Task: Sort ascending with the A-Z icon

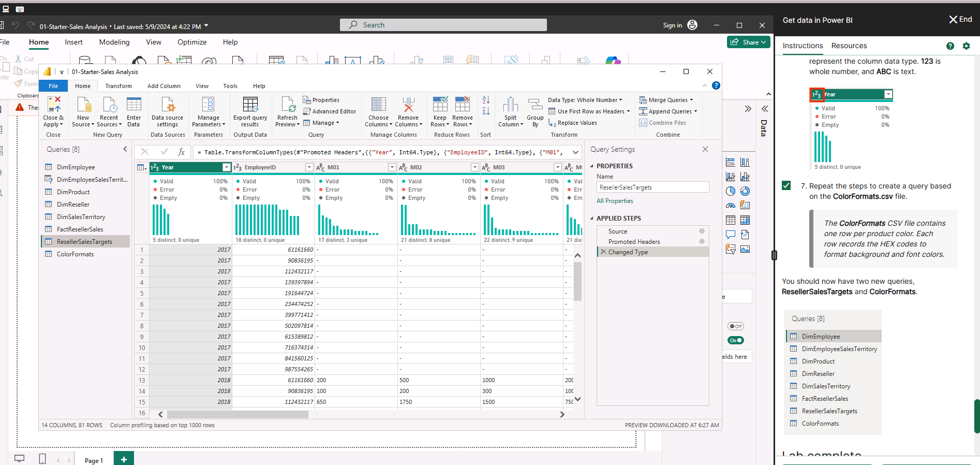Action: [486, 100]
